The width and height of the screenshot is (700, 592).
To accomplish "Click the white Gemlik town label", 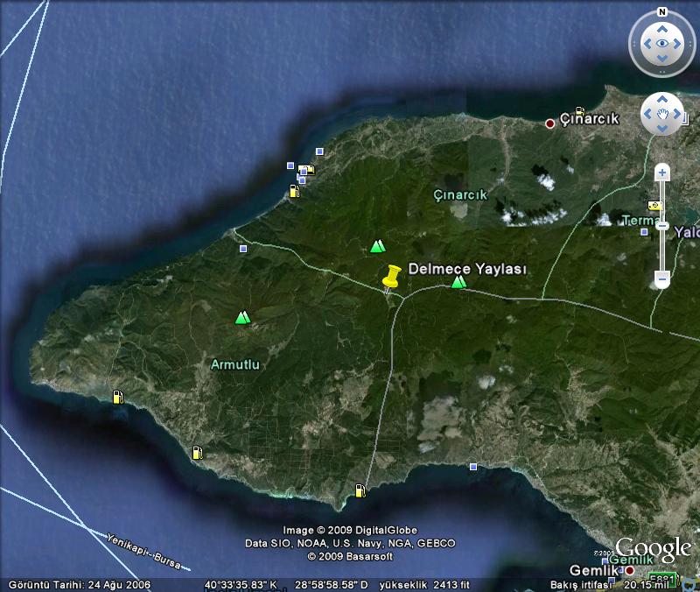I will [594, 571].
